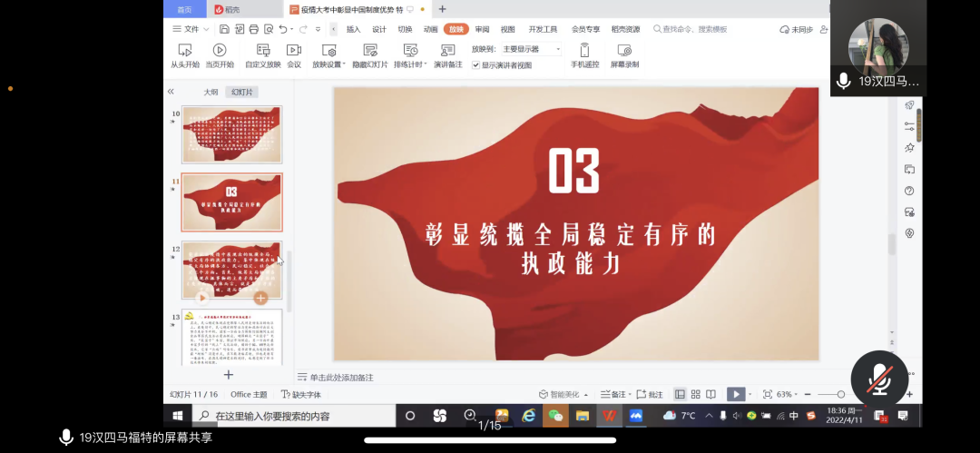Switch to the 大纲 outline tab
This screenshot has width=980, height=453.
(211, 92)
